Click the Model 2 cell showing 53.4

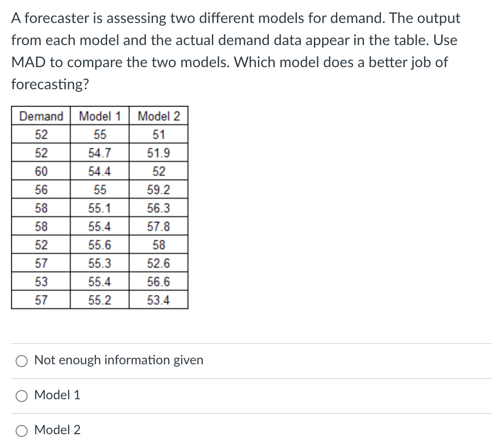[159, 300]
